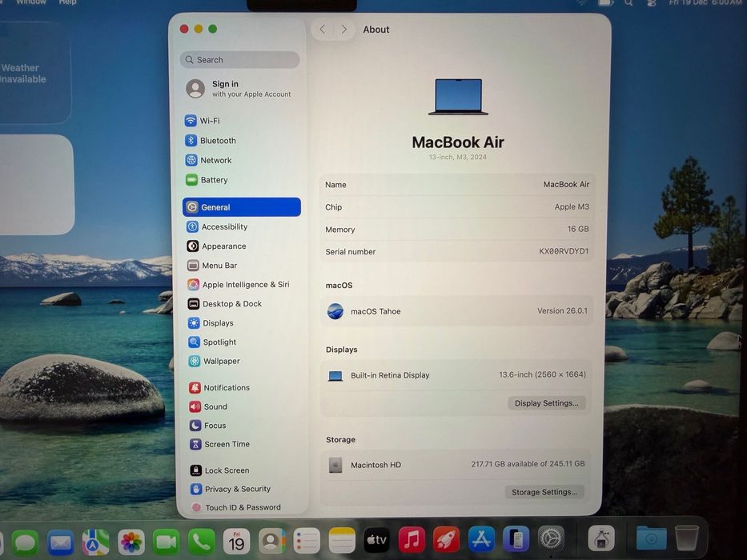Click the Storage Settings button
Screen dimensions: 747x560
(x=544, y=492)
